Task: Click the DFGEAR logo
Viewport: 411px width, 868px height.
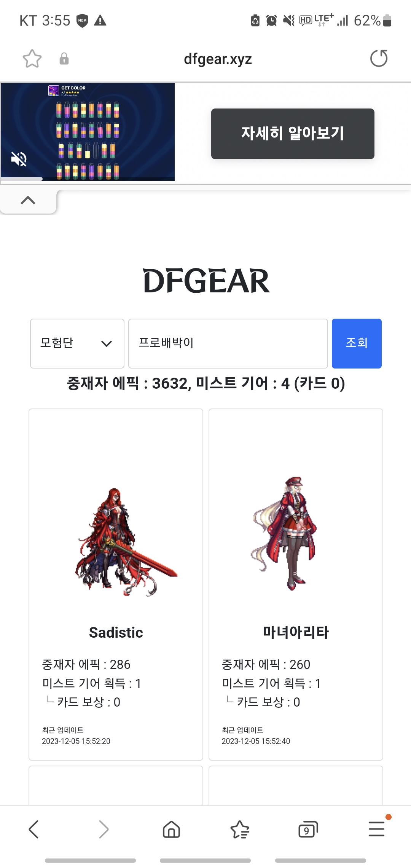Action: pyautogui.click(x=206, y=281)
